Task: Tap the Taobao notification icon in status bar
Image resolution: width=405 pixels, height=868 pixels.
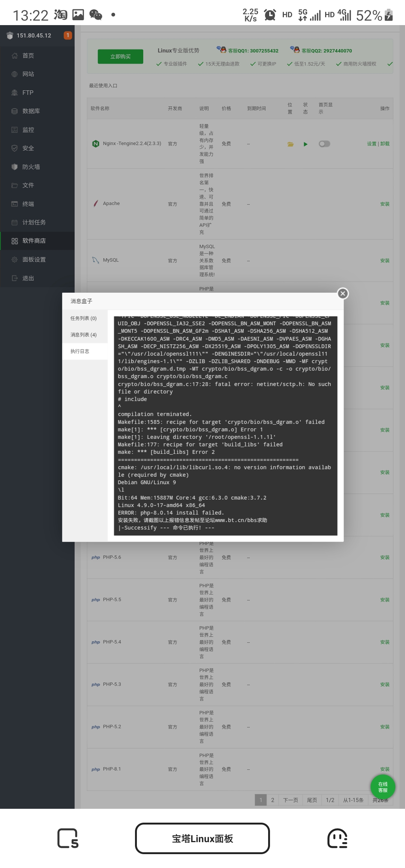Action: pyautogui.click(x=60, y=15)
